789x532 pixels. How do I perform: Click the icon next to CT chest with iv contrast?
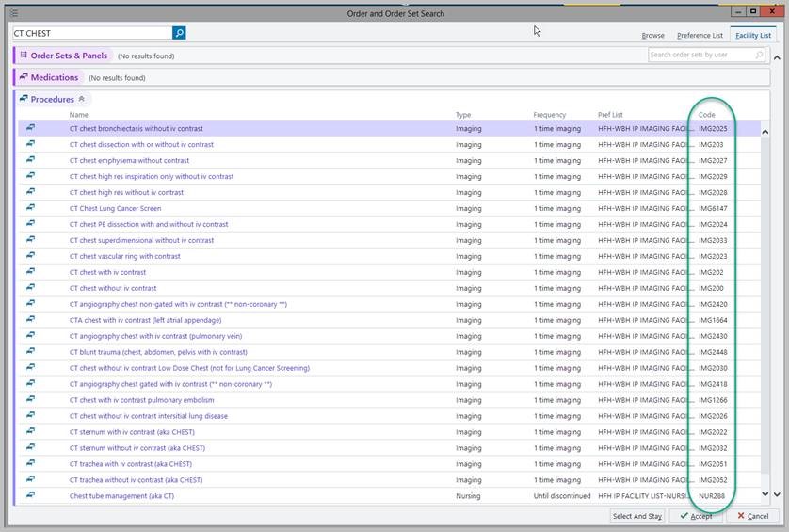[x=30, y=272]
